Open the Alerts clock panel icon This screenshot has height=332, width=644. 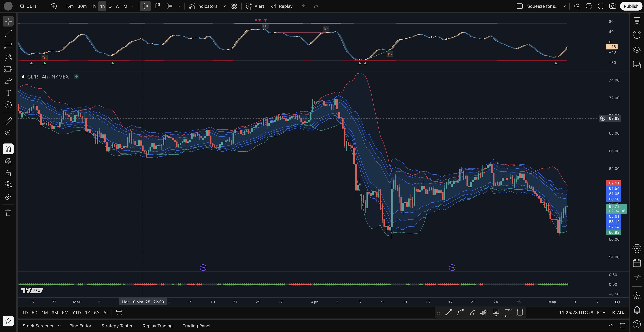point(637,35)
